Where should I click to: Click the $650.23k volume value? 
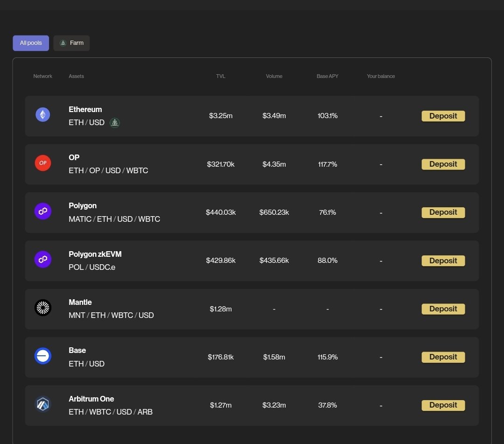pyautogui.click(x=274, y=212)
